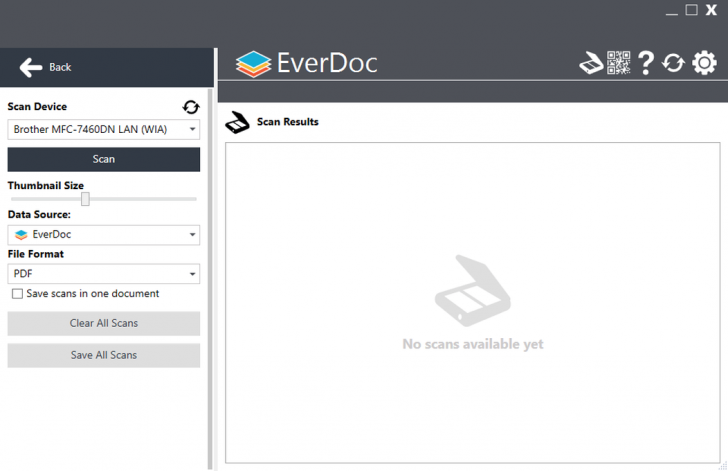Viewport: 728px width, 471px height.
Task: Open the File Format dropdown
Action: [x=104, y=274]
